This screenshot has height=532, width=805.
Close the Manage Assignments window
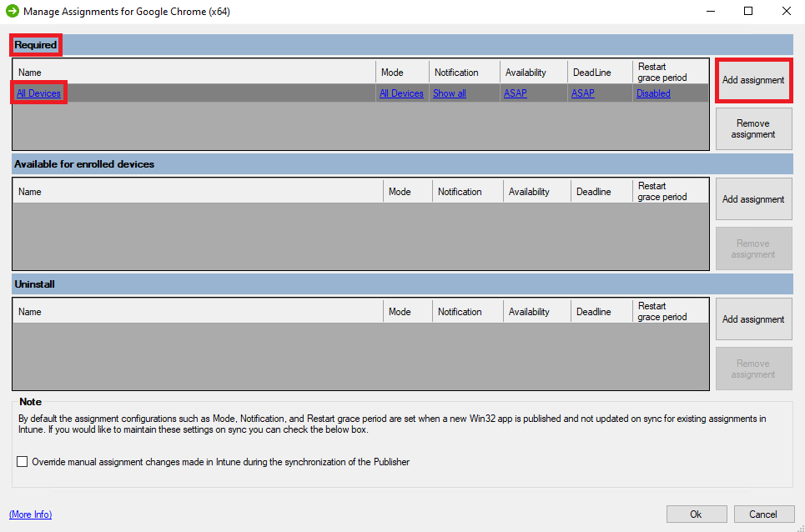(x=786, y=11)
